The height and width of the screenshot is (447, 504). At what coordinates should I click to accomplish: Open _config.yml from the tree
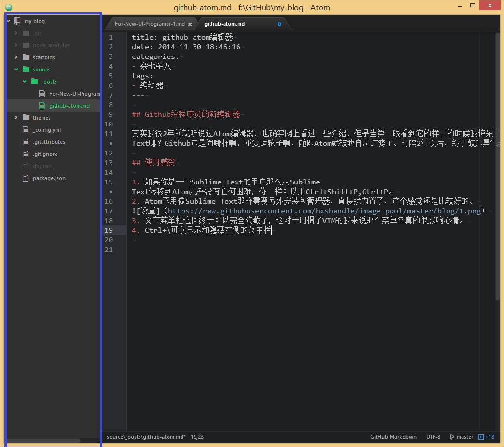point(47,130)
